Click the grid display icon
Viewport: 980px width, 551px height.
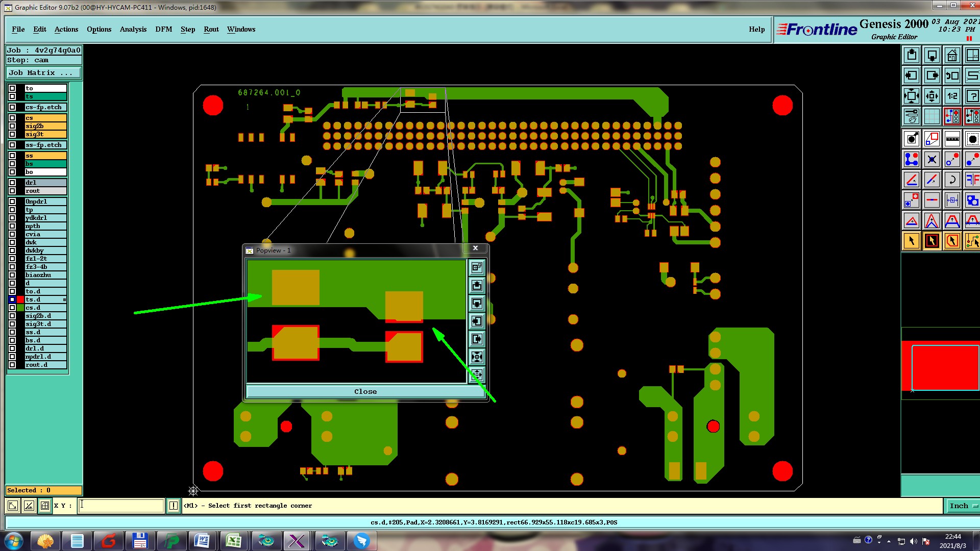point(932,116)
